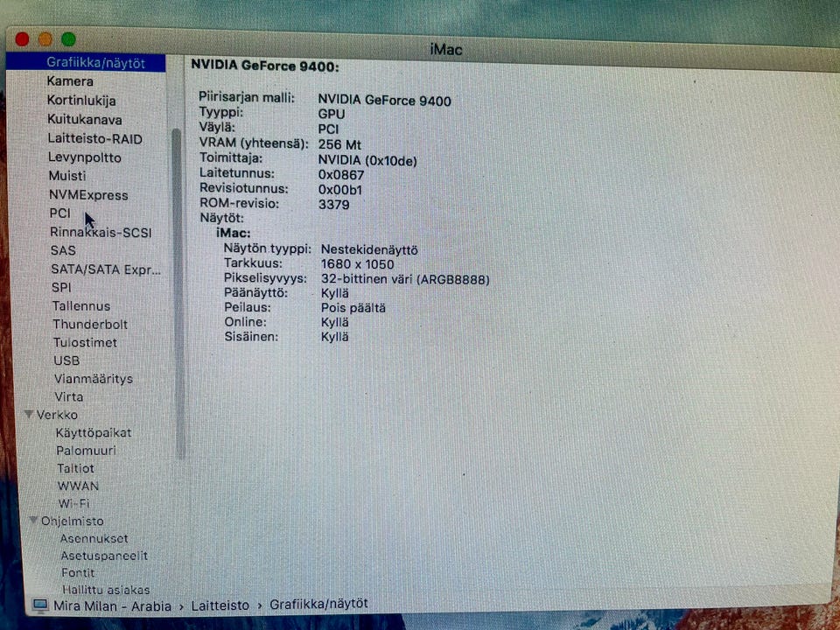Select USB in hardware list
The image size is (840, 630).
[66, 360]
